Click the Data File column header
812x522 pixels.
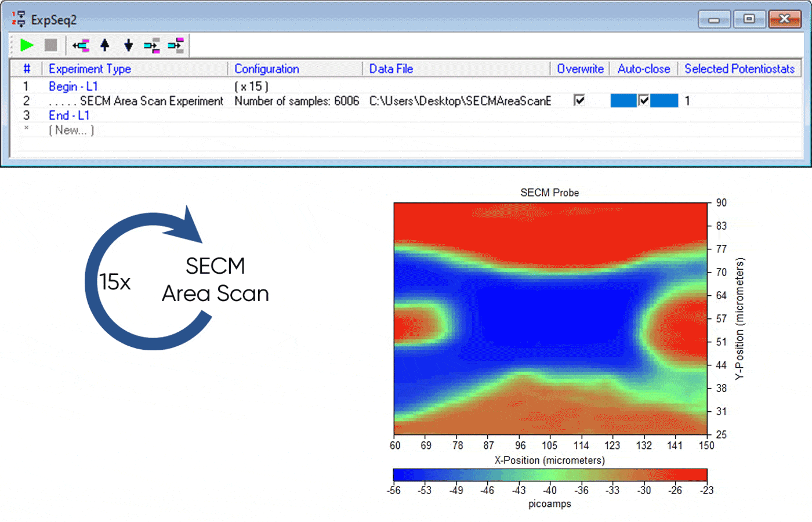(x=391, y=69)
